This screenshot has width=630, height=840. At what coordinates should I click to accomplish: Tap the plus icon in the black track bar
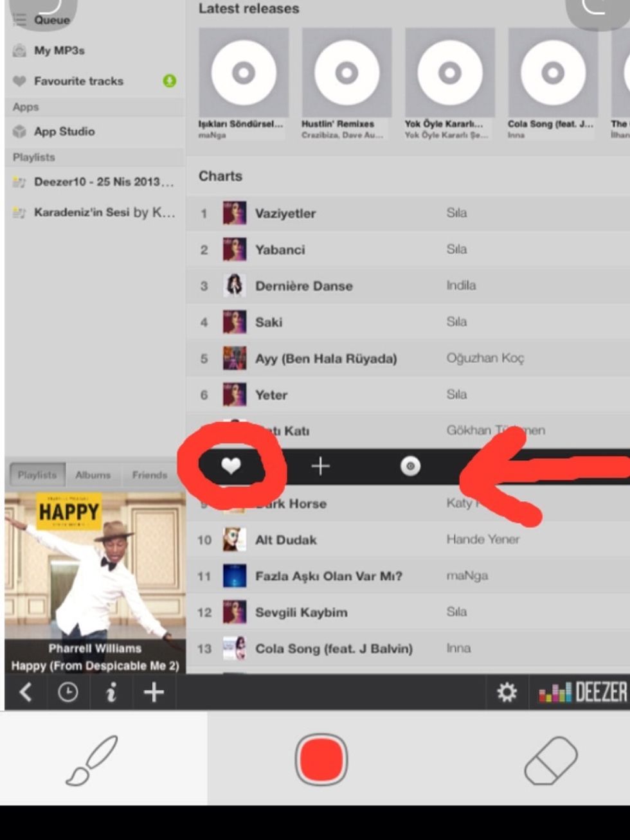320,466
